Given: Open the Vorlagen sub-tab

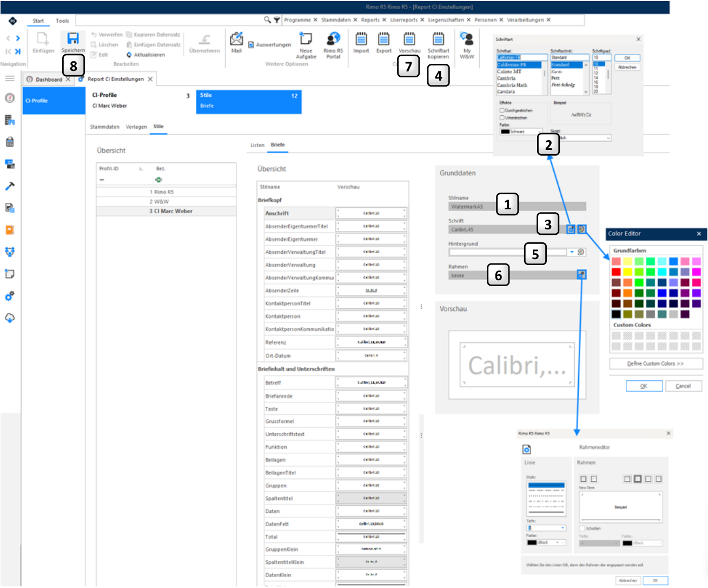Looking at the screenshot, I should [x=136, y=127].
